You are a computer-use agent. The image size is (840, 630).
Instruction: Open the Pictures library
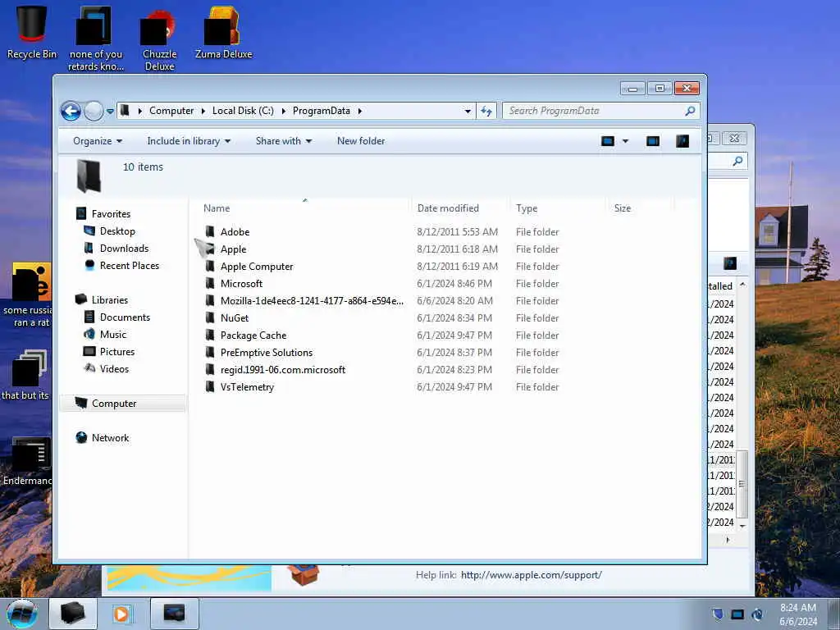[x=116, y=351]
